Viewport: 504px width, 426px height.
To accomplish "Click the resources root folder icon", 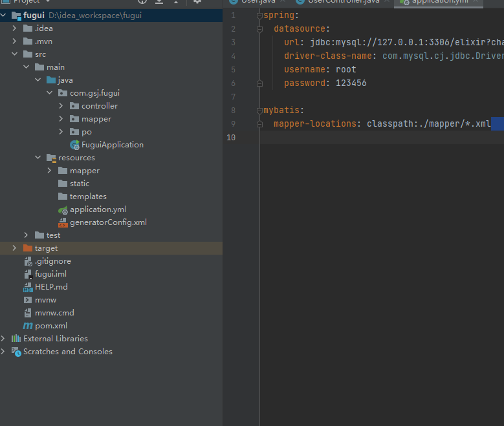I will [51, 158].
